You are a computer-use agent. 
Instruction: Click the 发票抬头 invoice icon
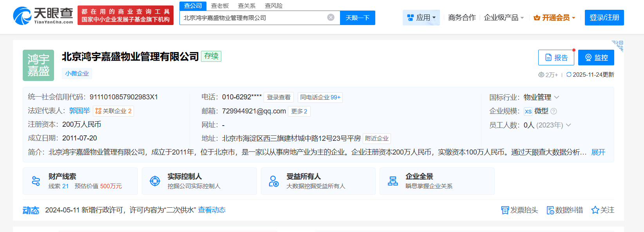pos(505,210)
